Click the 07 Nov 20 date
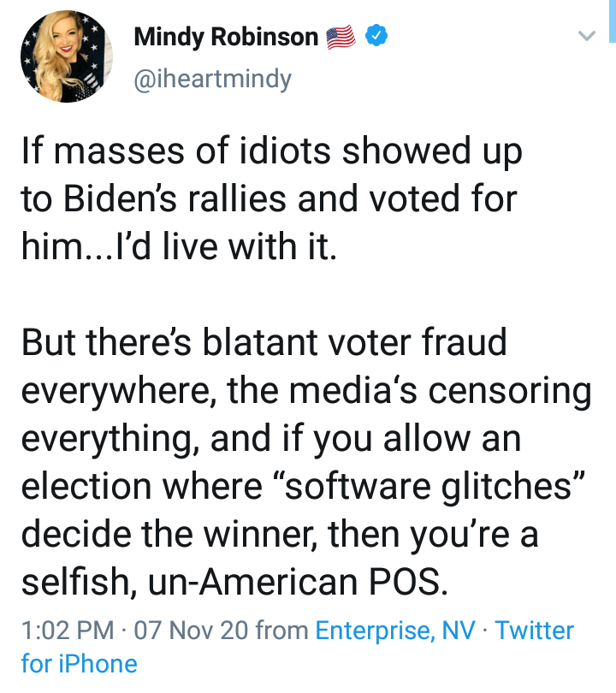 coord(192,631)
